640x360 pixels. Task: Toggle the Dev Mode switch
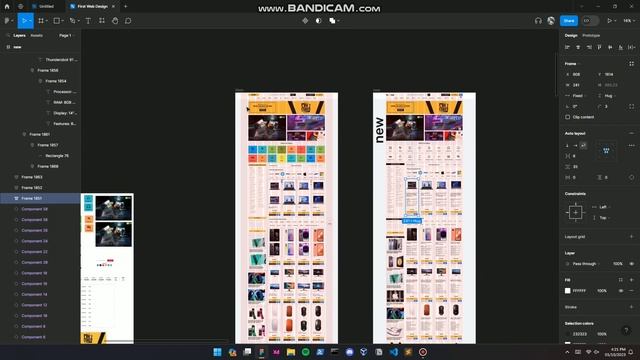click(590, 20)
